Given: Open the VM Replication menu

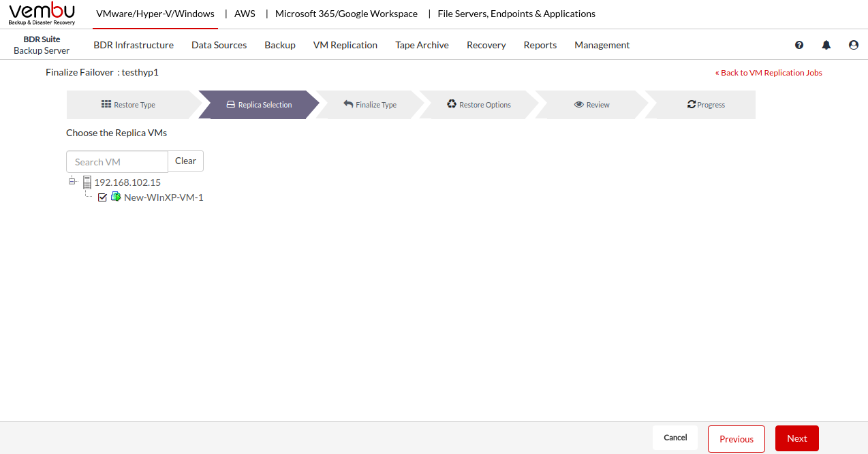Looking at the screenshot, I should pyautogui.click(x=345, y=45).
